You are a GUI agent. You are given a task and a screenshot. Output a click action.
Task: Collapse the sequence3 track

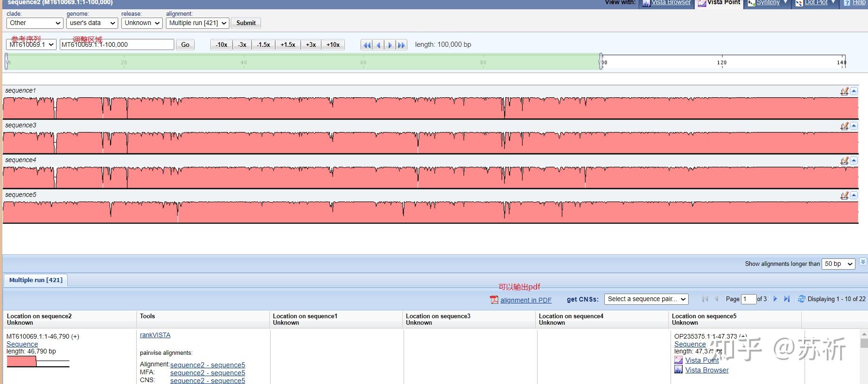coord(854,126)
